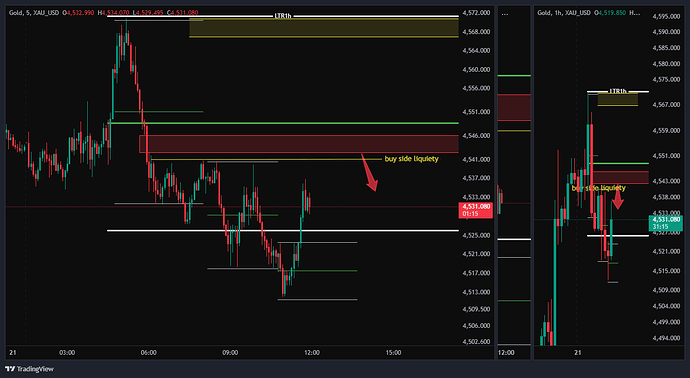Click 4,590.000 on the 1h price axis
This screenshot has width=690, height=378.
coord(666,32)
